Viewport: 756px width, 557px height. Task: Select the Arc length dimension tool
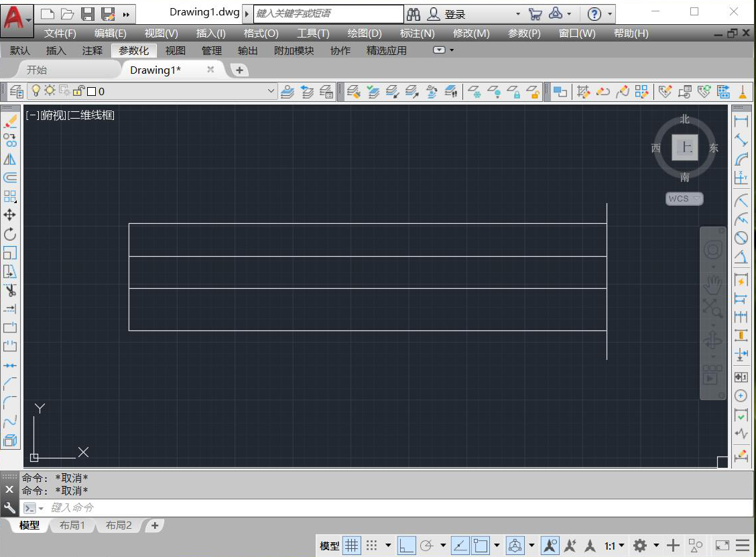(741, 159)
